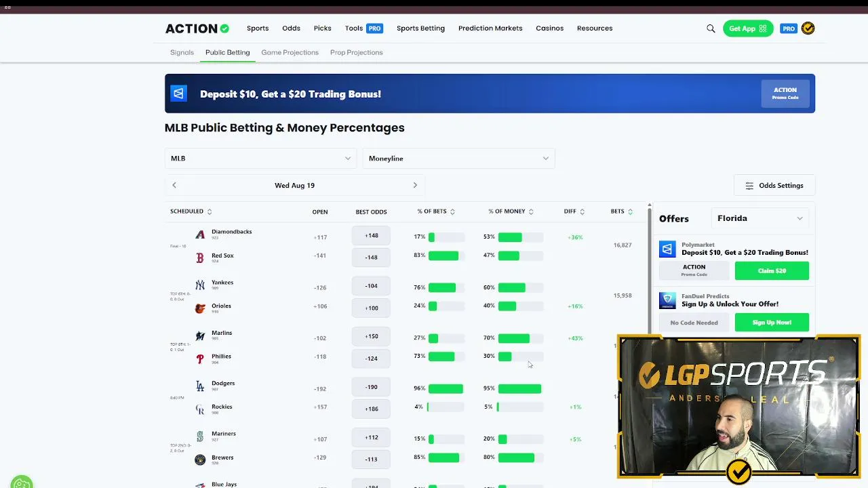Switch to the Prop Projections tab
The width and height of the screenshot is (868, 488).
point(357,52)
